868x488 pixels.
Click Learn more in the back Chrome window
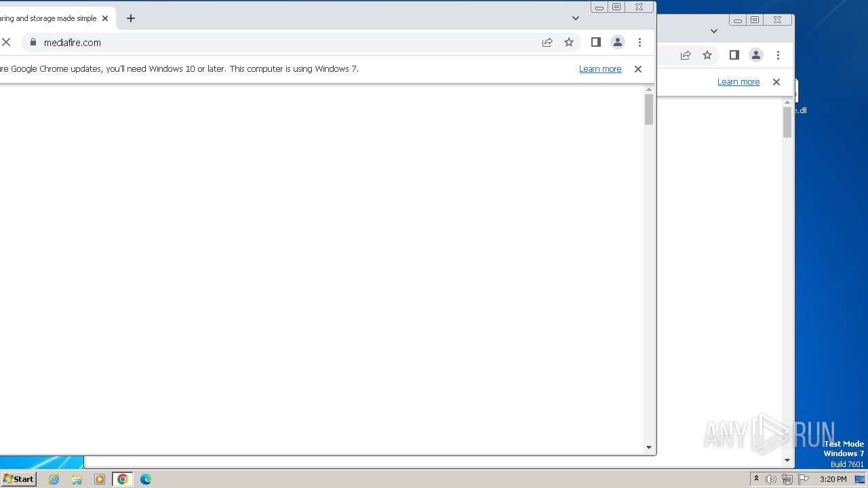click(x=738, y=82)
